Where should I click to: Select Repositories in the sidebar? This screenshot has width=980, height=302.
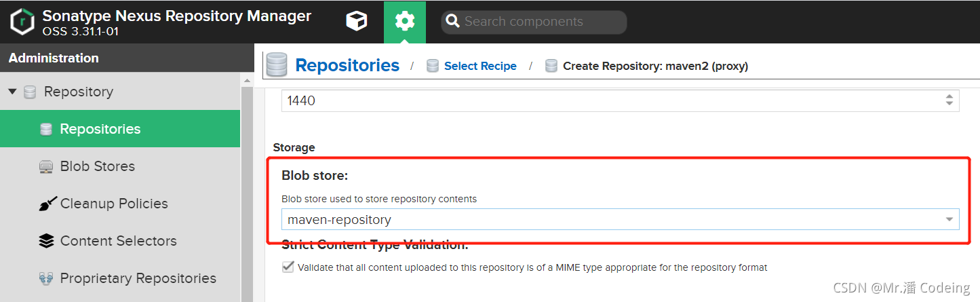[120, 129]
